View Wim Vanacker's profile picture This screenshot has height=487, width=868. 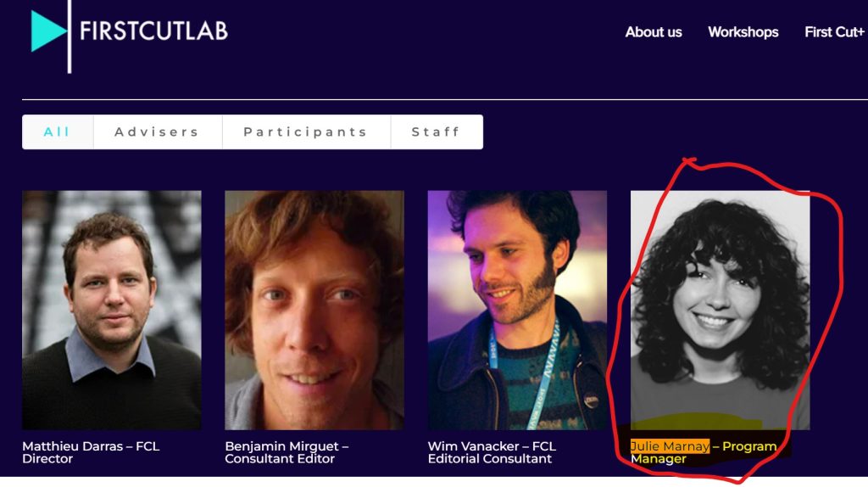tap(517, 310)
